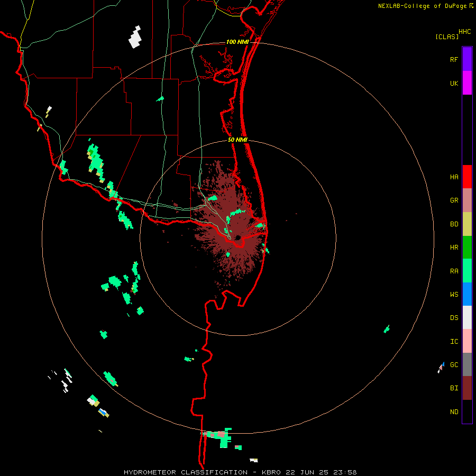Click the BD legend label
Viewport: 476px width, 476px height.
point(454,224)
